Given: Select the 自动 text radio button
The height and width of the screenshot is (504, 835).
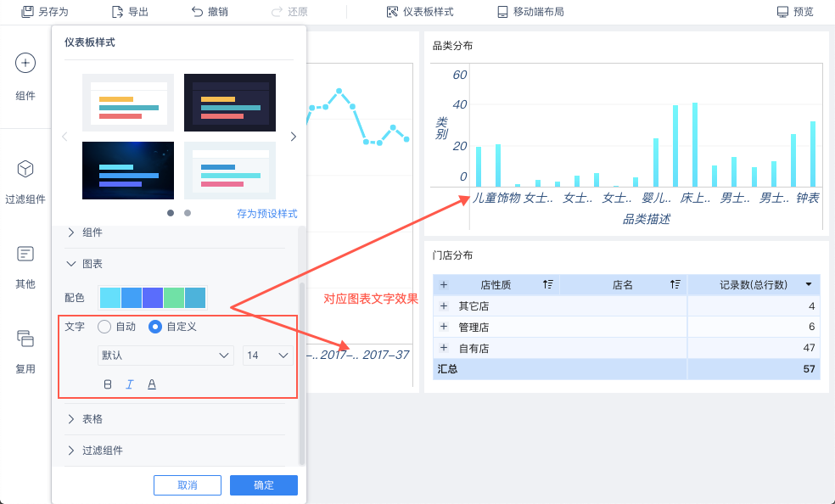Looking at the screenshot, I should pos(104,327).
